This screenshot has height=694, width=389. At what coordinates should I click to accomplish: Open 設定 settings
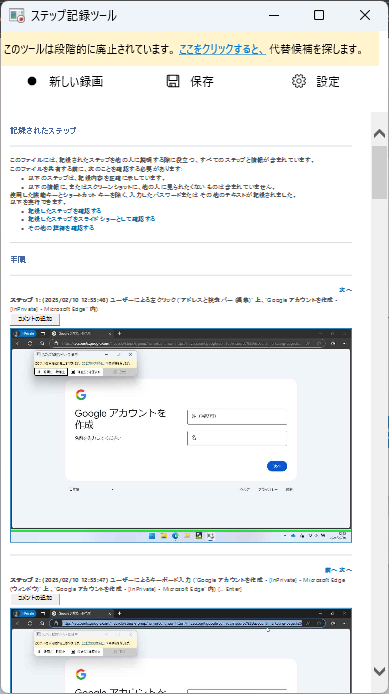click(x=316, y=81)
